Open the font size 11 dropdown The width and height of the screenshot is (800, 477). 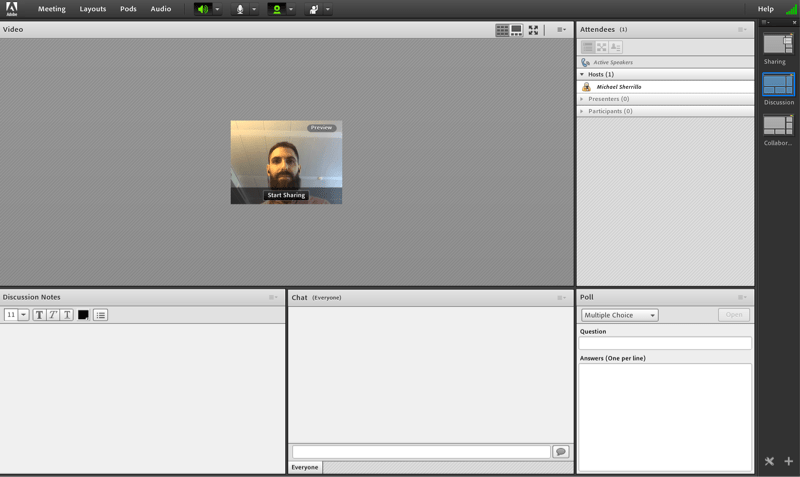click(23, 315)
